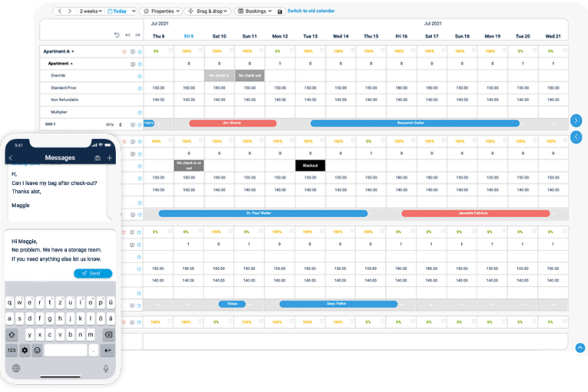Tap the microphone icon on phone keyboard
This screenshot has height=392, width=588.
(106, 369)
